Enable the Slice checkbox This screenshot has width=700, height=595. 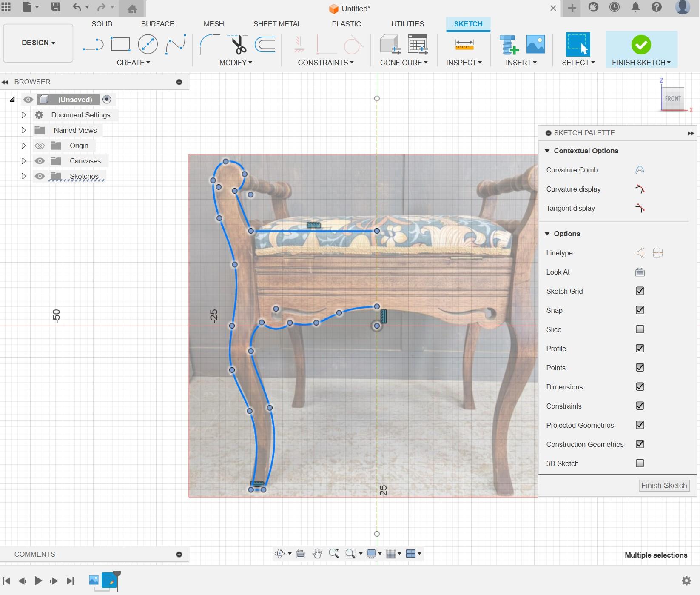pos(640,329)
